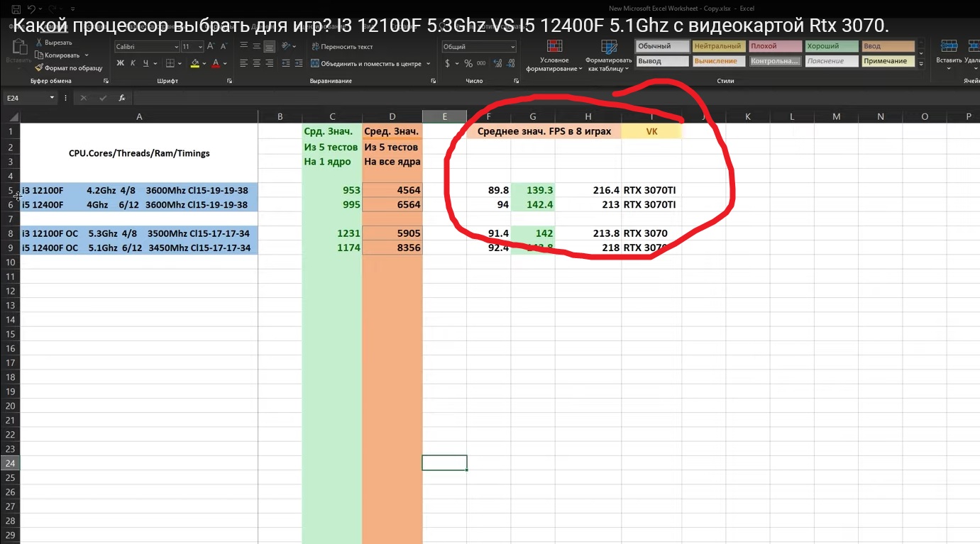Click the fx insert function button
980x544 pixels.
click(x=122, y=98)
